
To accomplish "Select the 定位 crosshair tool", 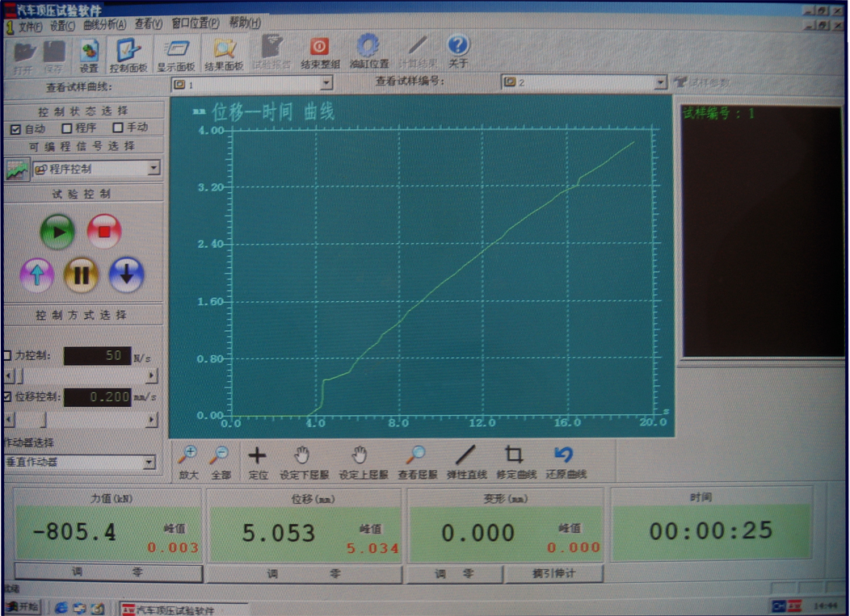I will 257,462.
